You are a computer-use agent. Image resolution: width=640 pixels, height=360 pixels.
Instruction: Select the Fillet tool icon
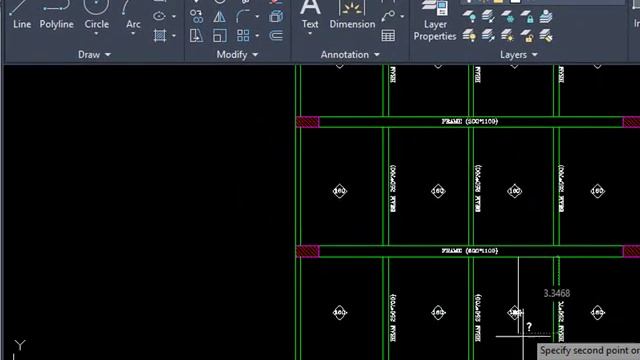tap(242, 17)
